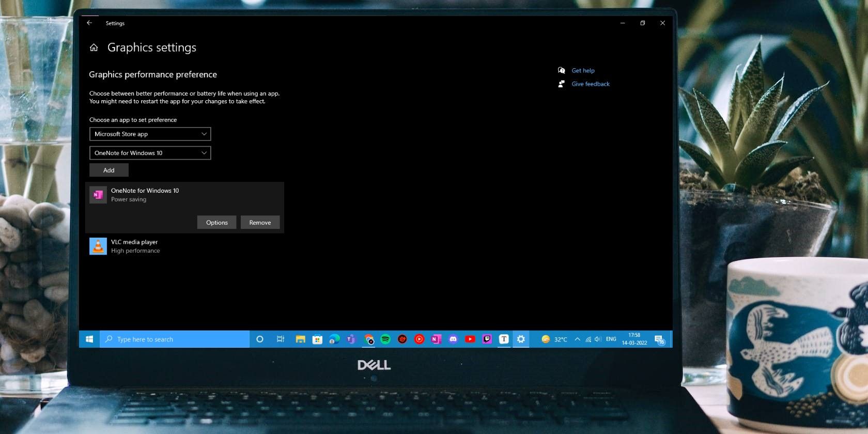The image size is (868, 434).
Task: Select the VLC media player entry
Action: click(x=184, y=246)
